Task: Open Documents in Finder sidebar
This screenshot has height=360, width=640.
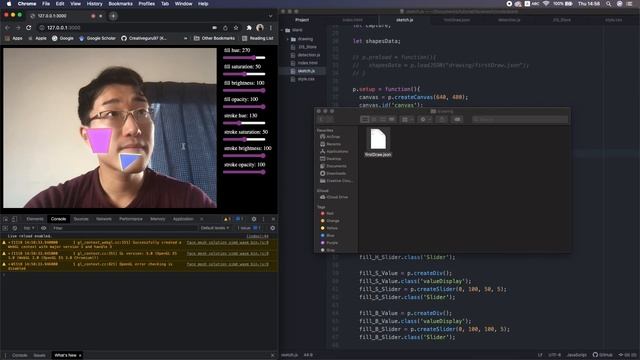Action: (x=333, y=166)
